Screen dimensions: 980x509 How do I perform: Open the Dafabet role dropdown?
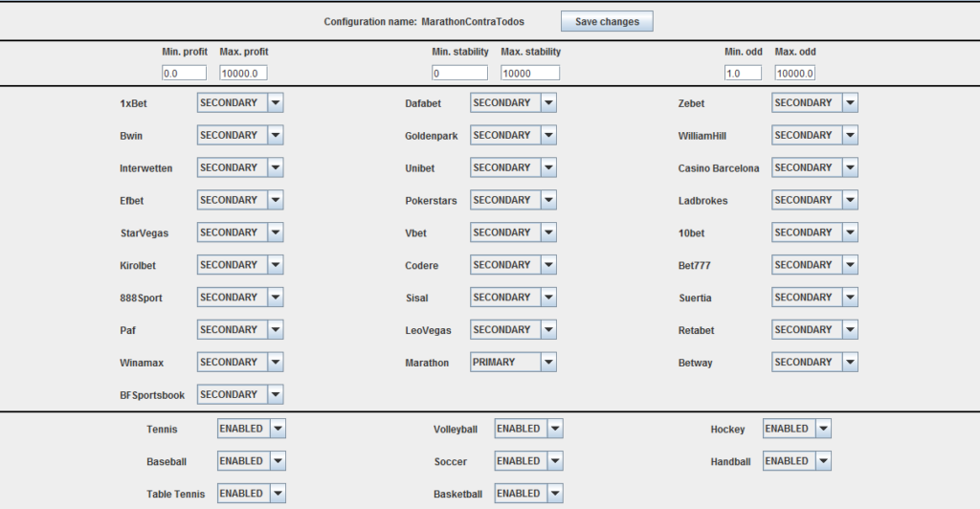pyautogui.click(x=513, y=103)
